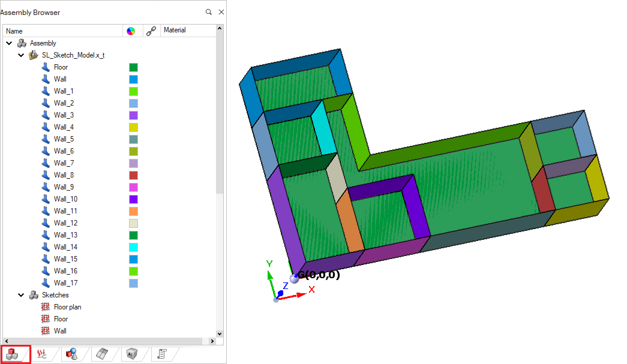
Task: Click the Wall_11 orange color swatch
Action: tap(133, 211)
